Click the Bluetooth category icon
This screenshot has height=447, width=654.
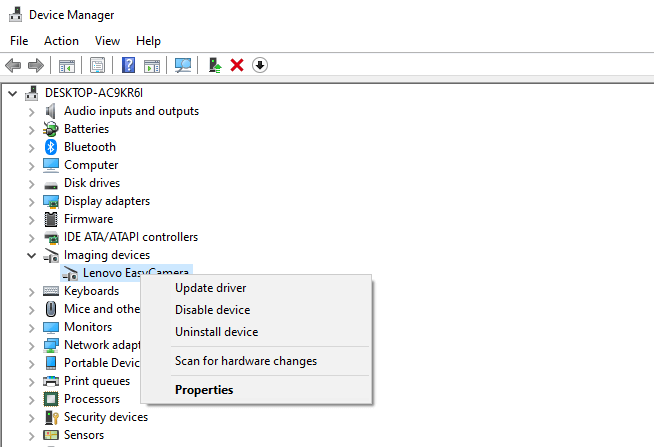point(51,147)
